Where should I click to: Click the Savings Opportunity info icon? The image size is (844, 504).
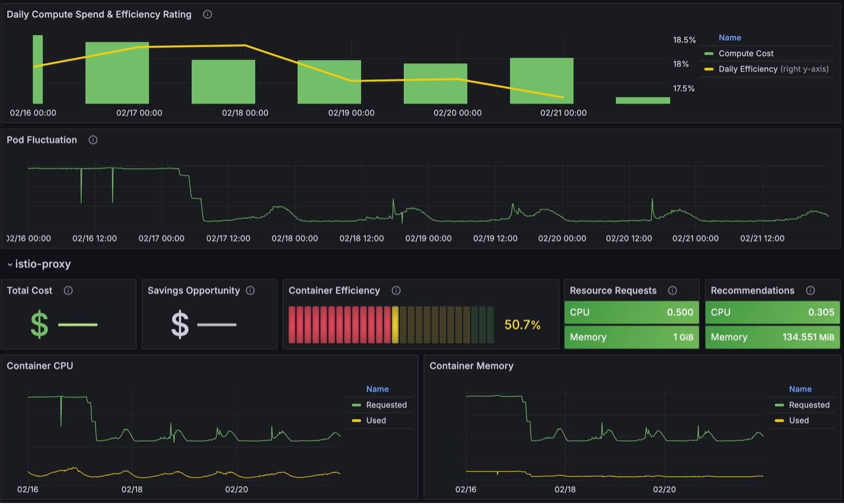(x=250, y=290)
